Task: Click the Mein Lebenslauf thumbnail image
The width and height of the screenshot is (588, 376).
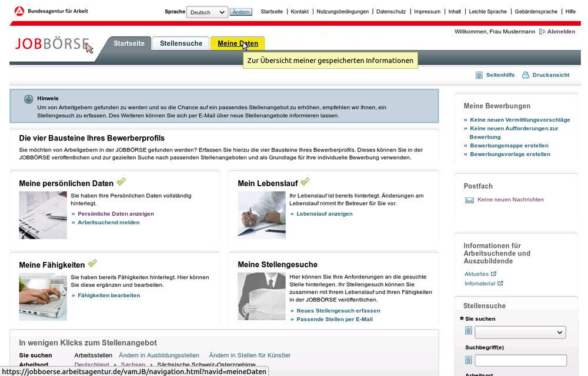Action: [262, 215]
